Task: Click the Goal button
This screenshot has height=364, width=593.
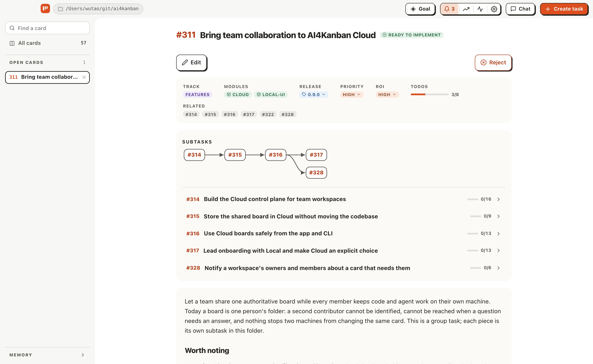Action: click(x=420, y=9)
